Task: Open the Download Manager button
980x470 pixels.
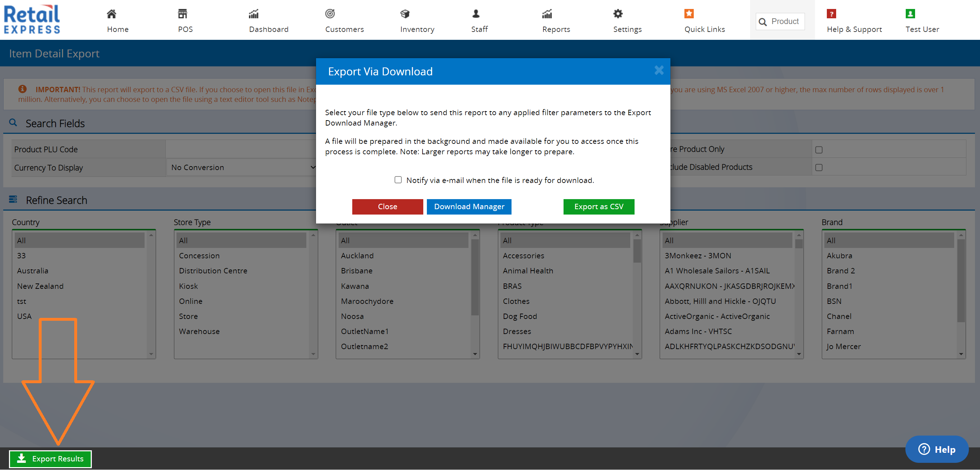Action: (469, 207)
